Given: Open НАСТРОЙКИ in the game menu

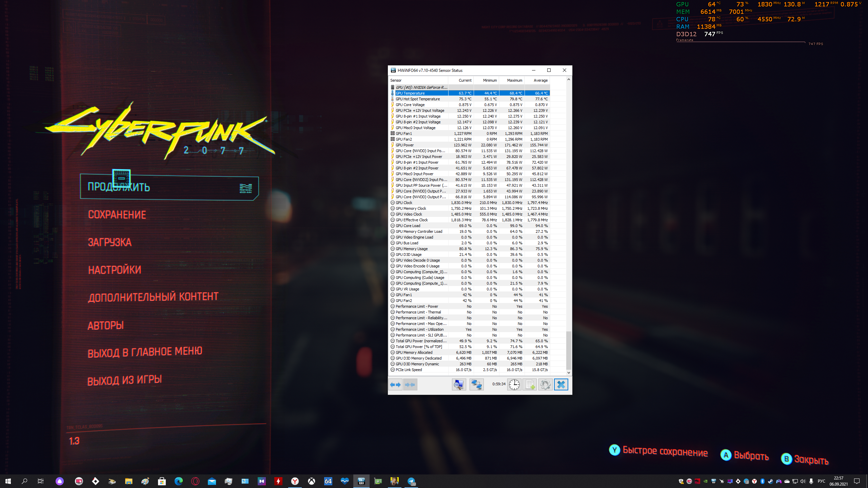Looking at the screenshot, I should (115, 270).
